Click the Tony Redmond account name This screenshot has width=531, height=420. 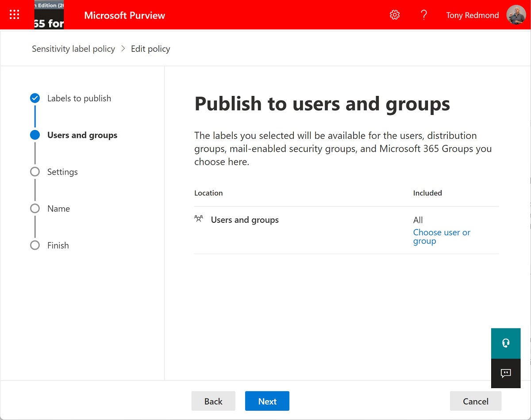click(472, 15)
